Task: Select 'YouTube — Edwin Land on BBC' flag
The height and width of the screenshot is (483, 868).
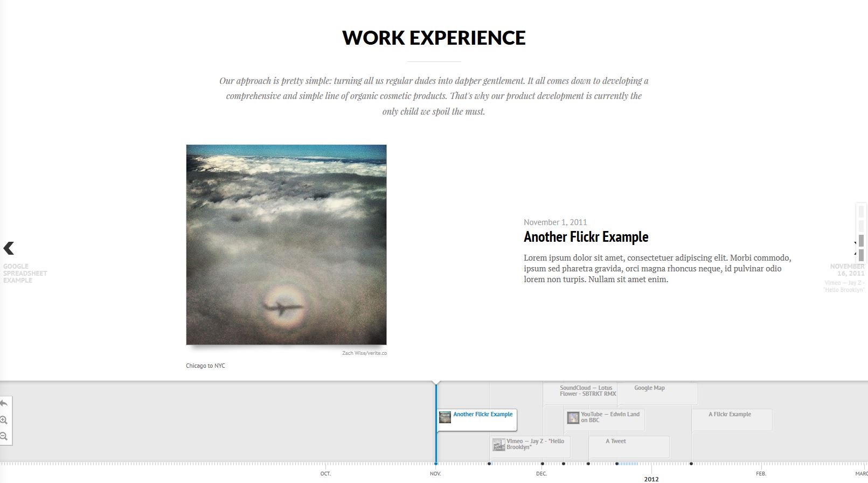Action: [x=605, y=420]
